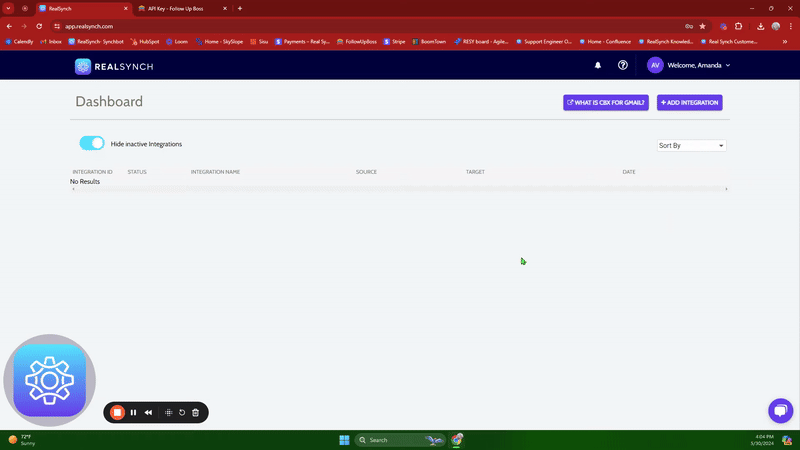Click the AV user avatar
The height and width of the screenshot is (450, 800).
655,65
